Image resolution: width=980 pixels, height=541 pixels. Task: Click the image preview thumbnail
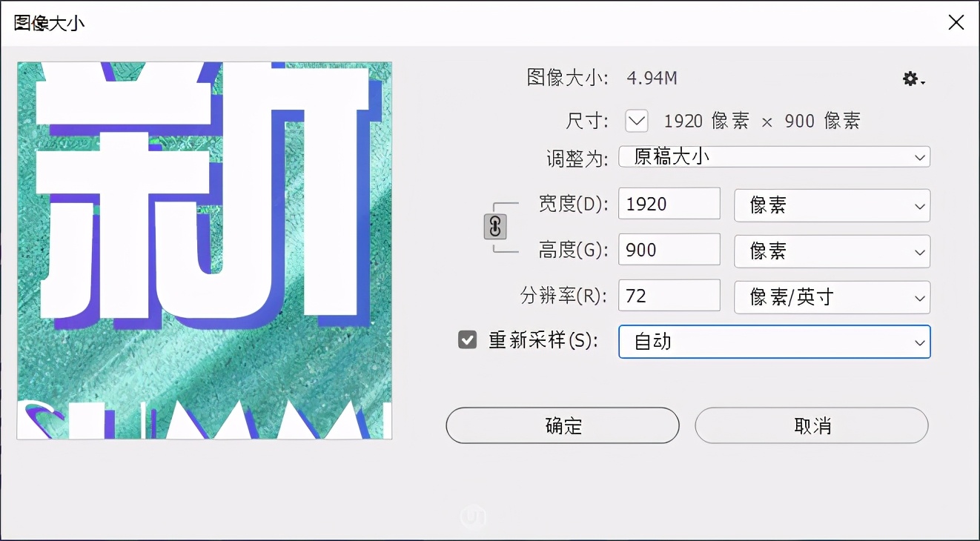(205, 250)
